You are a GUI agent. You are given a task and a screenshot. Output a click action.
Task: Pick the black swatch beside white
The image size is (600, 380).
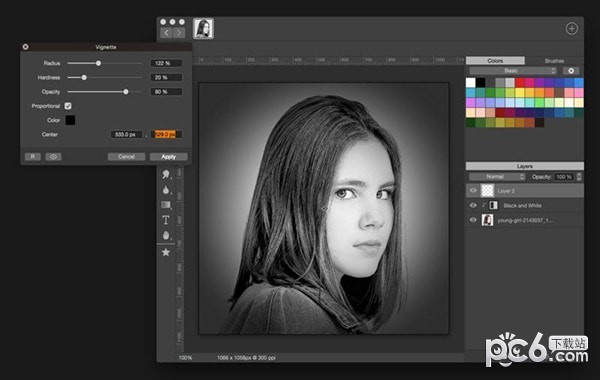click(481, 82)
